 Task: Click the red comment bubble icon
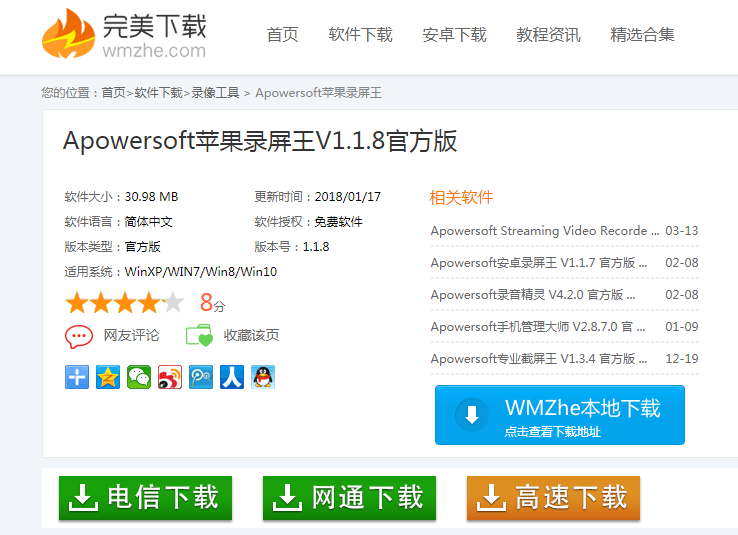[x=79, y=336]
